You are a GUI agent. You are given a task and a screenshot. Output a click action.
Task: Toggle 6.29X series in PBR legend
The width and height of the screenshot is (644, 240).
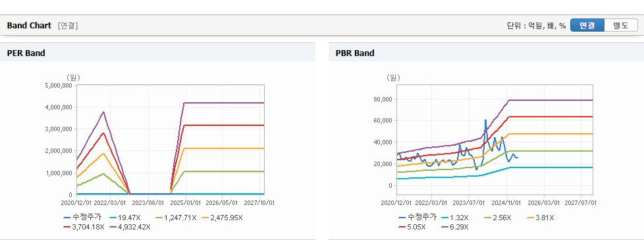pyautogui.click(x=454, y=227)
